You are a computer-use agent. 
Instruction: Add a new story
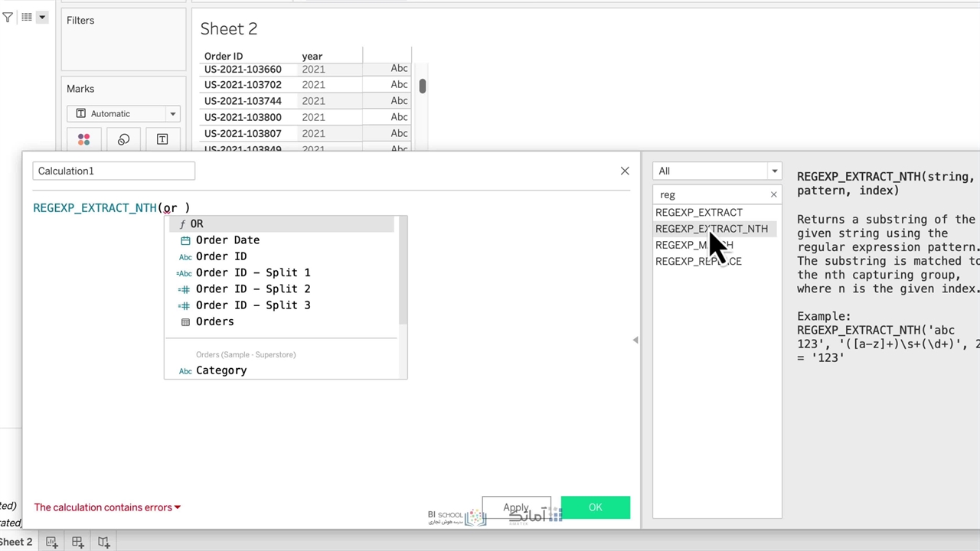pyautogui.click(x=103, y=542)
